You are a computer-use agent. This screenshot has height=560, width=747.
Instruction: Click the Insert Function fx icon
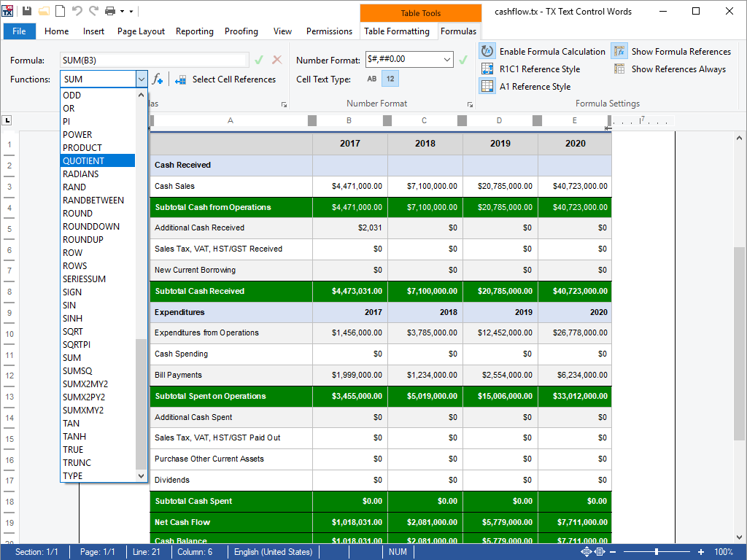click(x=157, y=79)
